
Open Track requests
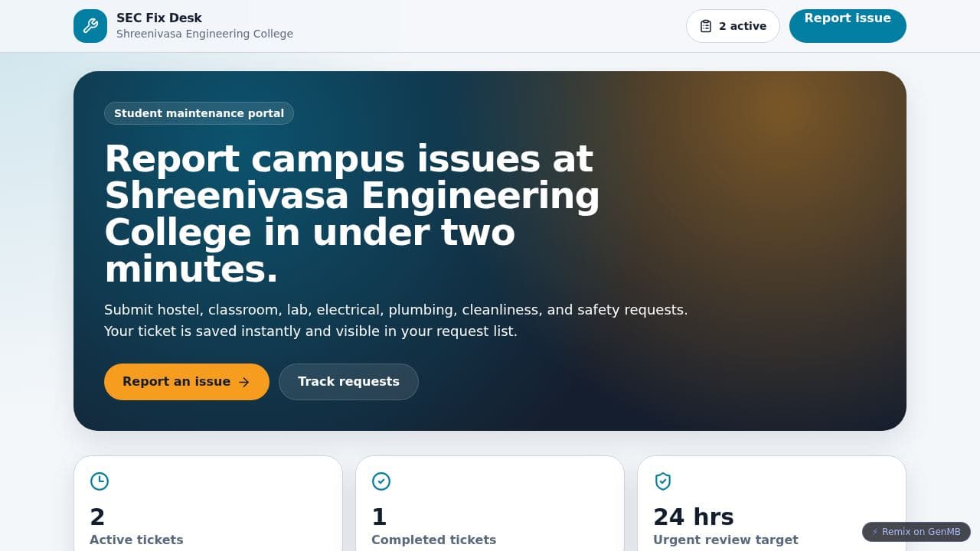tap(348, 382)
